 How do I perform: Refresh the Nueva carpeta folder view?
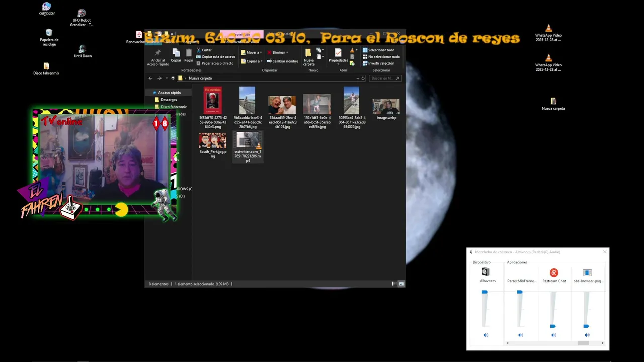(x=363, y=78)
